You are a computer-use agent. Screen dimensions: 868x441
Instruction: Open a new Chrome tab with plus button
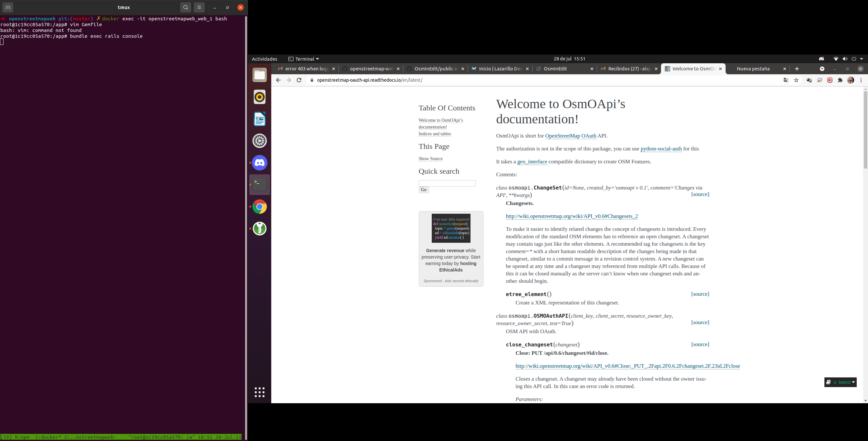(x=797, y=69)
